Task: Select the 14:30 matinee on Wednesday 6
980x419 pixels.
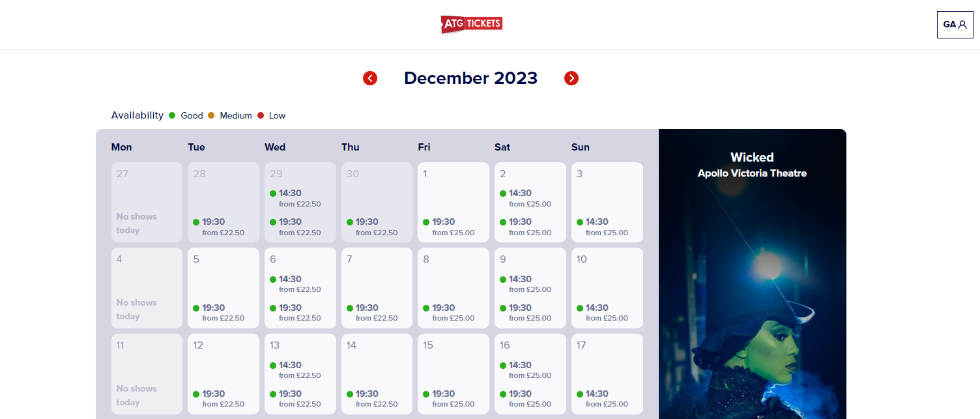Action: point(295,284)
